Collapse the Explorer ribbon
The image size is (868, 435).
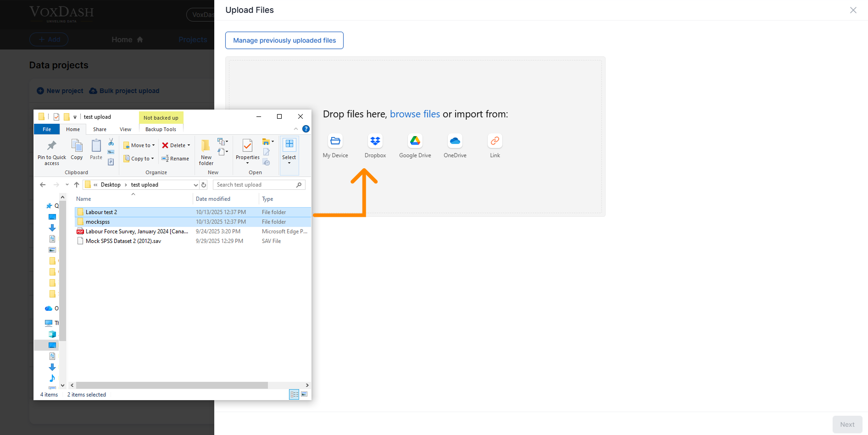[x=296, y=129]
